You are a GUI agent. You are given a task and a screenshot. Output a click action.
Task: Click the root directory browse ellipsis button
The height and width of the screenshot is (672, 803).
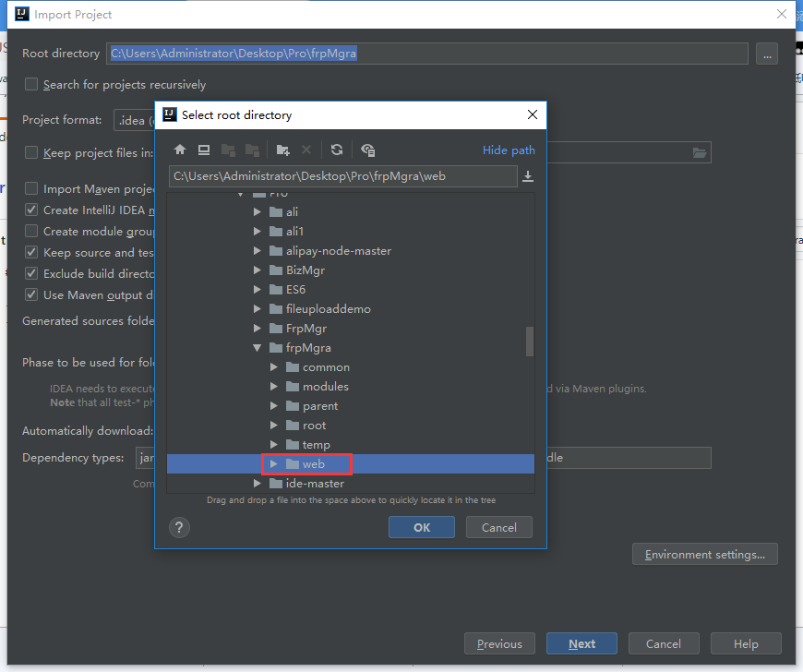click(x=766, y=54)
